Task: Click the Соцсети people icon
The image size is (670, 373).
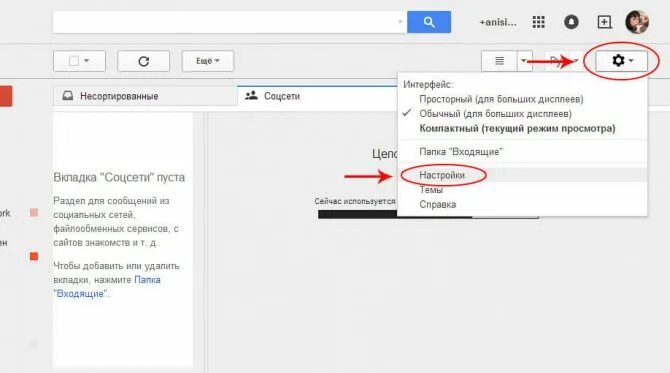Action: coord(251,95)
